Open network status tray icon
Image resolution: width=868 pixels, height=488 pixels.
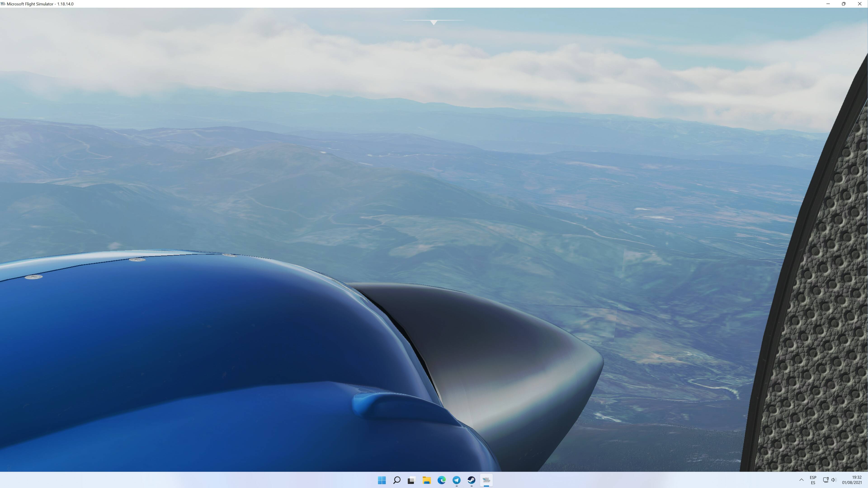point(826,480)
